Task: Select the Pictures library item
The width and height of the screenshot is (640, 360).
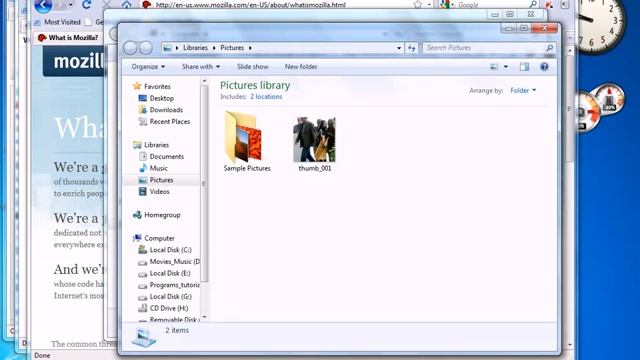Action: (x=161, y=180)
